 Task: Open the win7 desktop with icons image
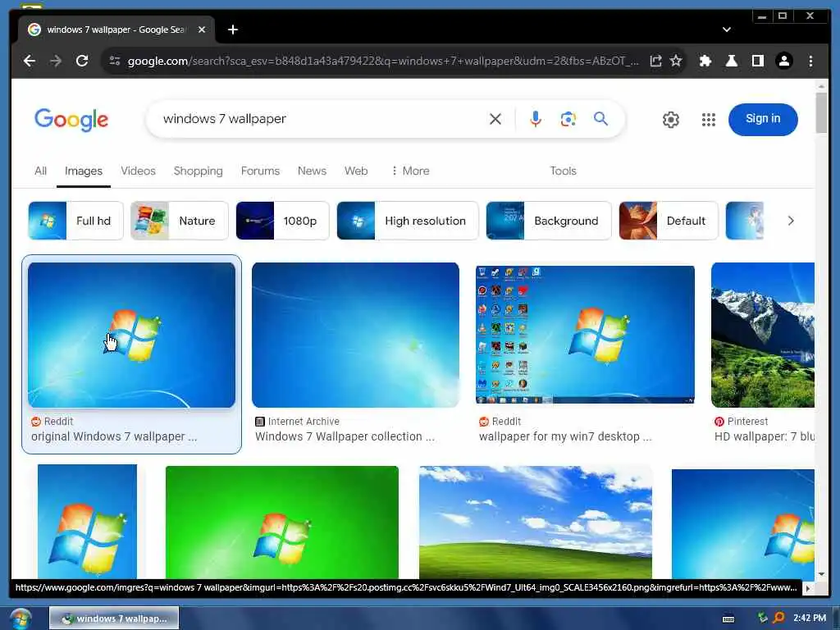tap(585, 335)
